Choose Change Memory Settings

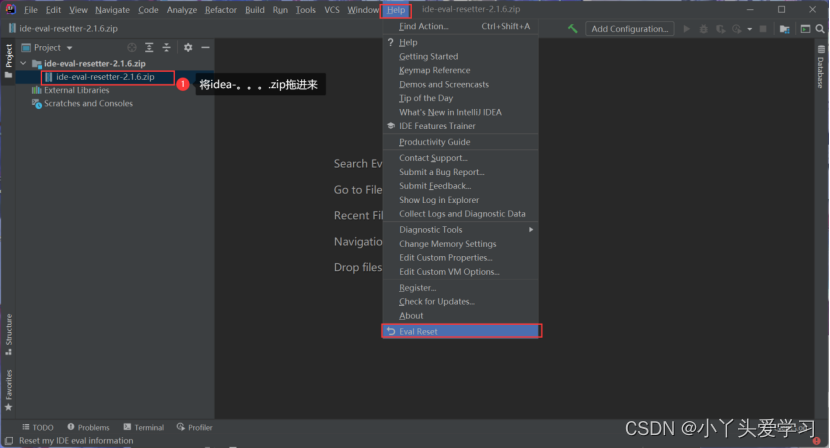click(461, 244)
